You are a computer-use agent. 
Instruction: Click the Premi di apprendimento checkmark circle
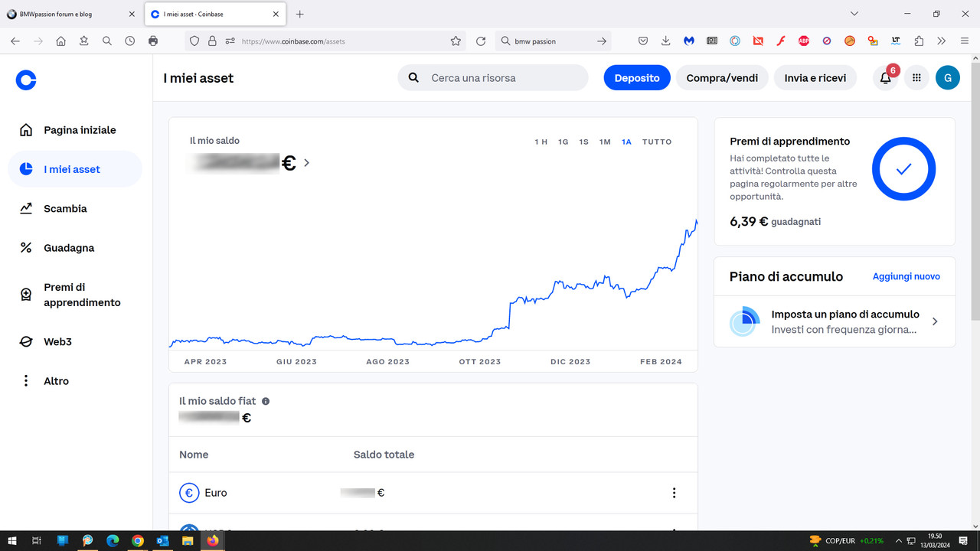(904, 169)
